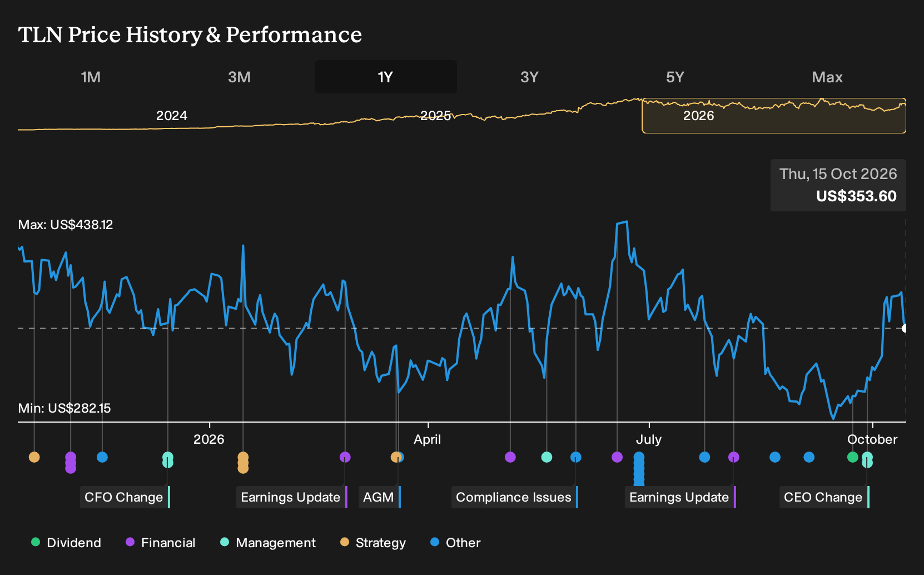Open the AGM event label
The image size is (924, 575).
pyautogui.click(x=380, y=497)
